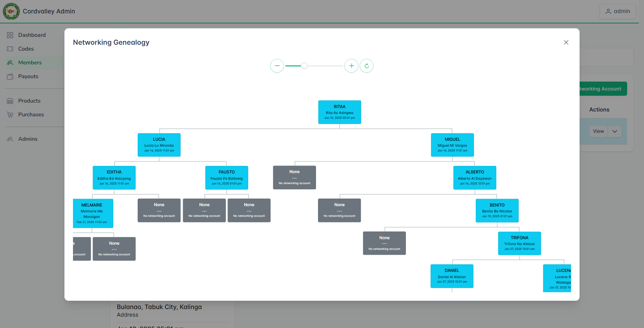Click the Products box icon
644x328 pixels.
tap(10, 100)
